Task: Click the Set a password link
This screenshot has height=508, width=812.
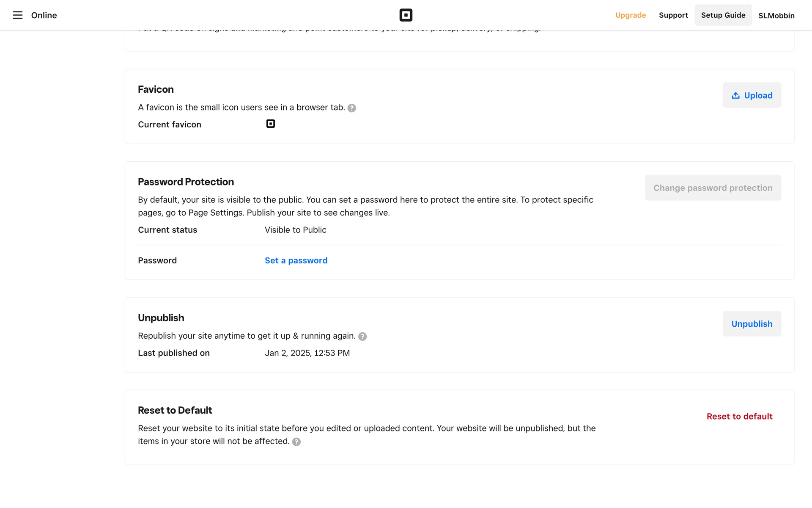Action: (x=296, y=261)
